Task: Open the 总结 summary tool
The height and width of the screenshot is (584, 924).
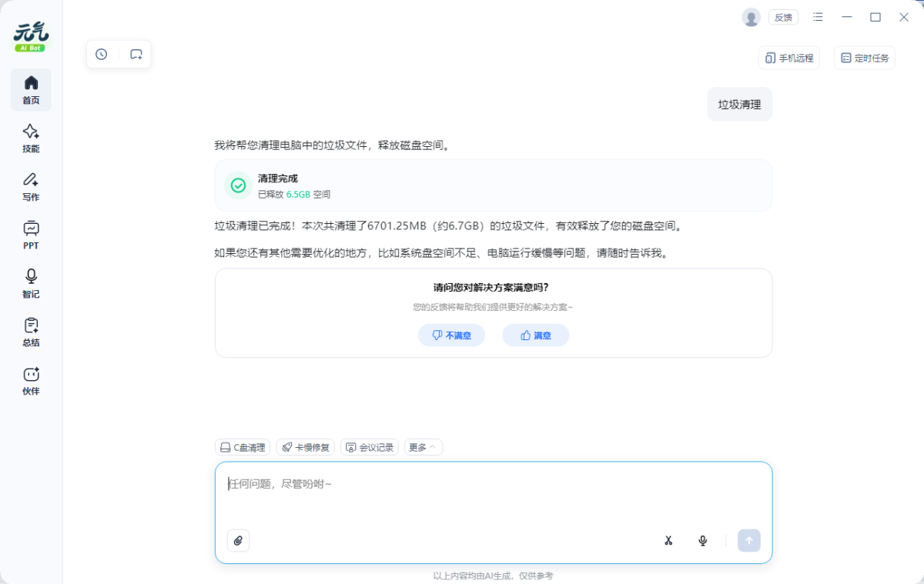Action: (x=31, y=332)
